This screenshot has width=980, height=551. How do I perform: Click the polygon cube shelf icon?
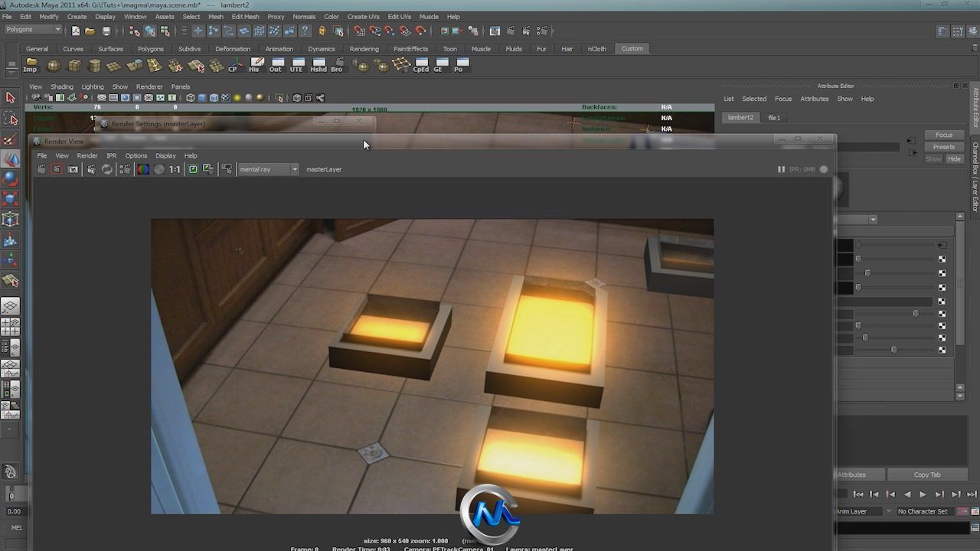click(73, 65)
